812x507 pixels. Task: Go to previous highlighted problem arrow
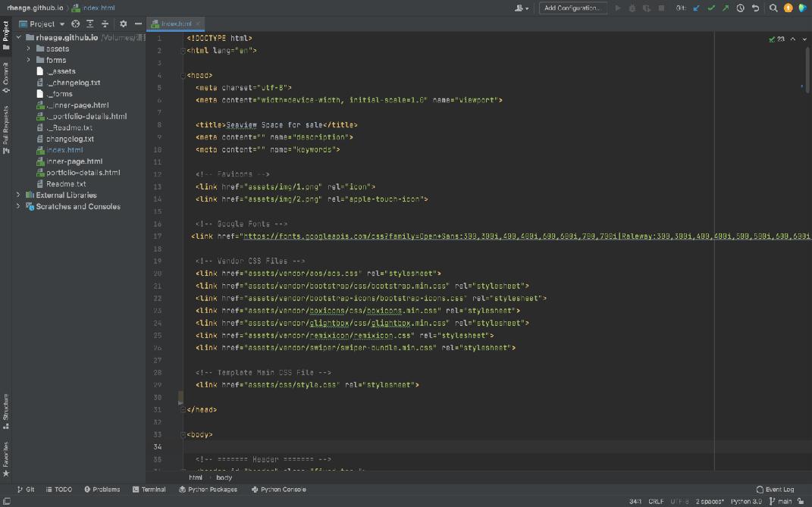[x=793, y=39]
